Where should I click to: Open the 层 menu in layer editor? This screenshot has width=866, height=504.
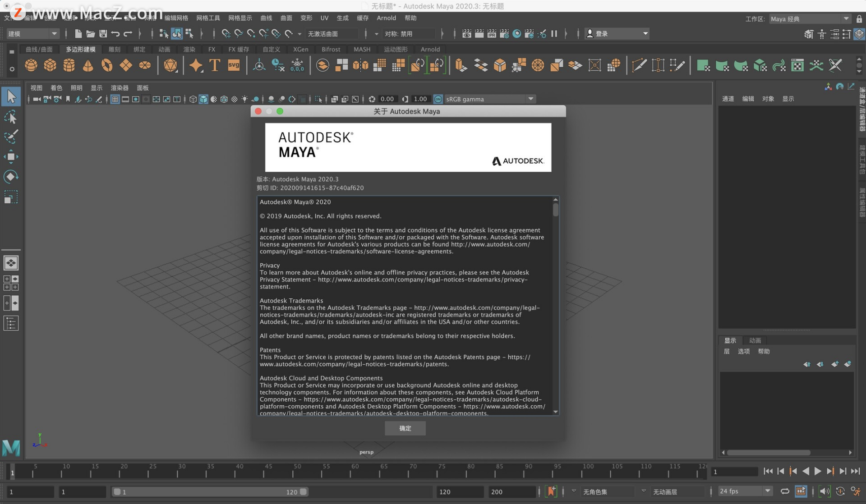tap(727, 351)
